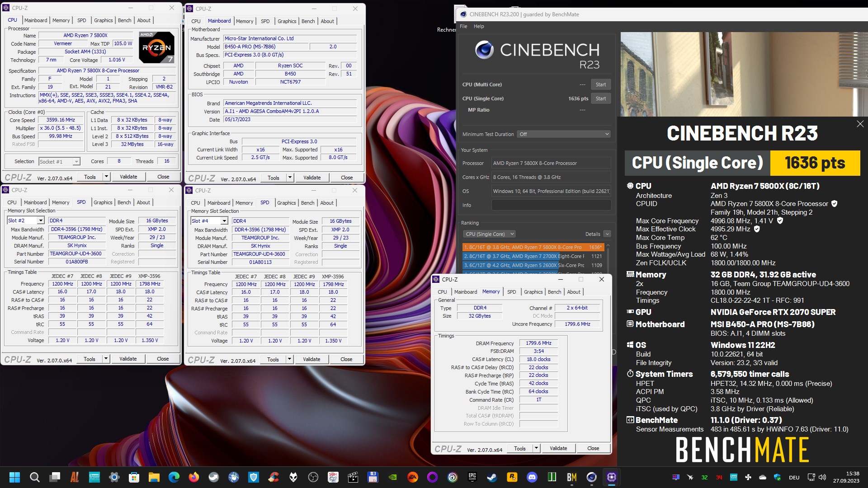Open taskbar Search
The height and width of the screenshot is (488, 868).
[34, 477]
